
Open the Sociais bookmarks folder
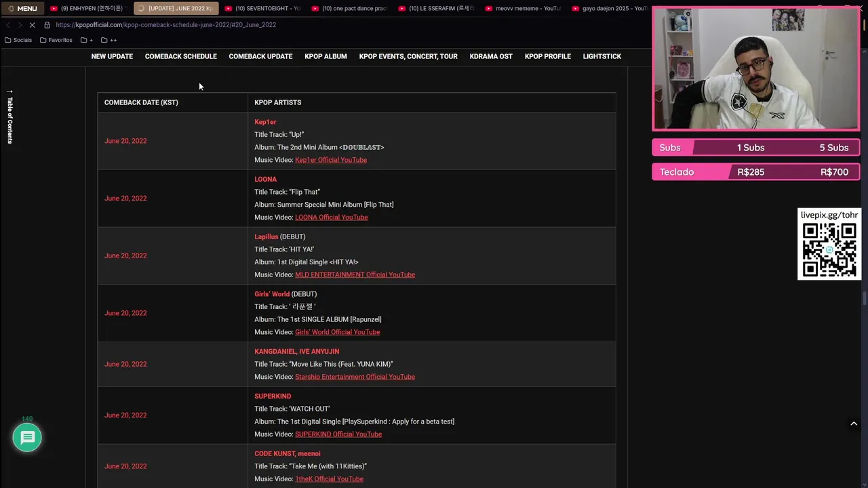pos(18,40)
